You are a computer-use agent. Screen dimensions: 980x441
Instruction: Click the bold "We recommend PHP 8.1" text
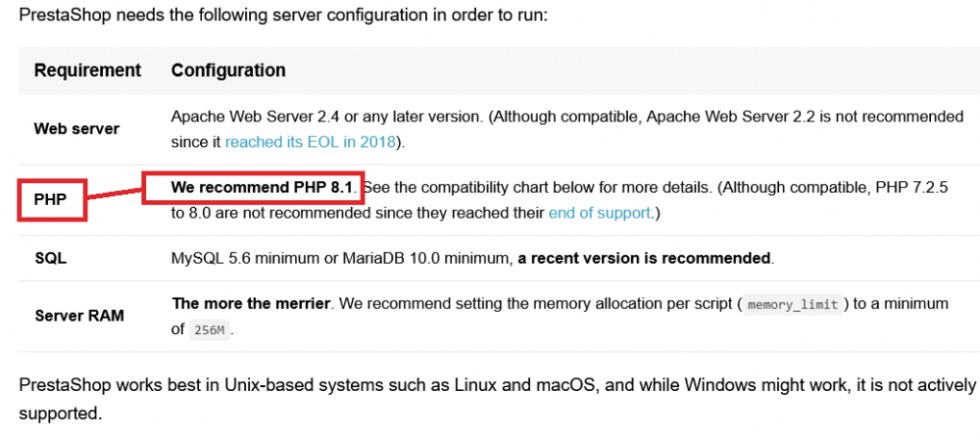coord(262,186)
